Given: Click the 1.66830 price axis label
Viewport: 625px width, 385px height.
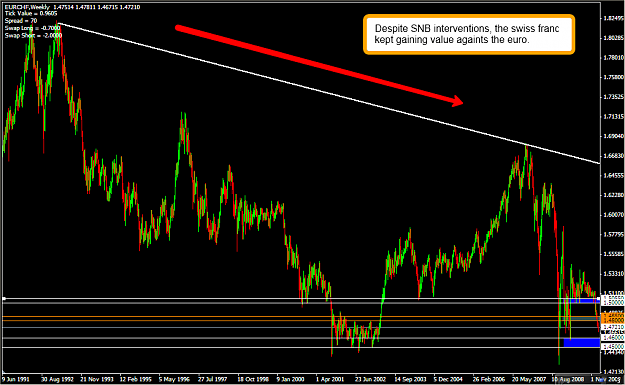Looking at the screenshot, I should pyautogui.click(x=614, y=156).
